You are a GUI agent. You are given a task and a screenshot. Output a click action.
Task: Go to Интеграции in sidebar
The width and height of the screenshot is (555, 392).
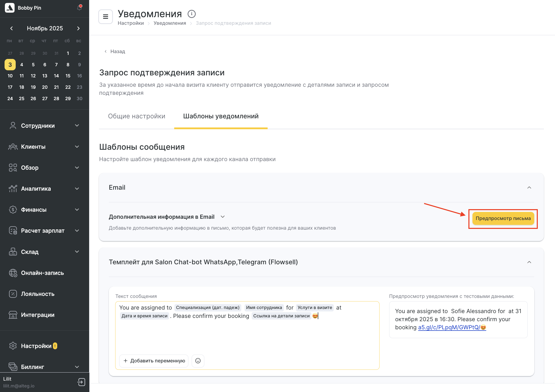coord(38,315)
